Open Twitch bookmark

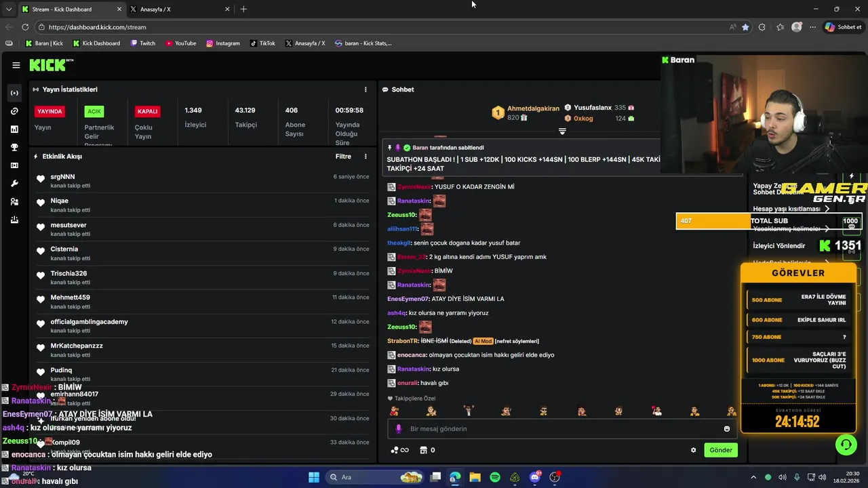click(143, 43)
